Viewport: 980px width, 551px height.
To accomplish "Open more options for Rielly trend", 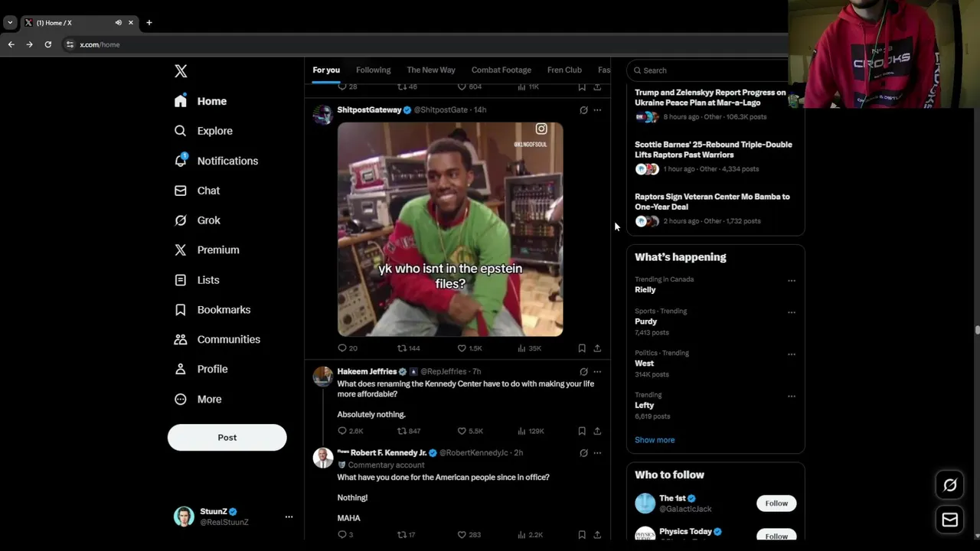I will (792, 280).
